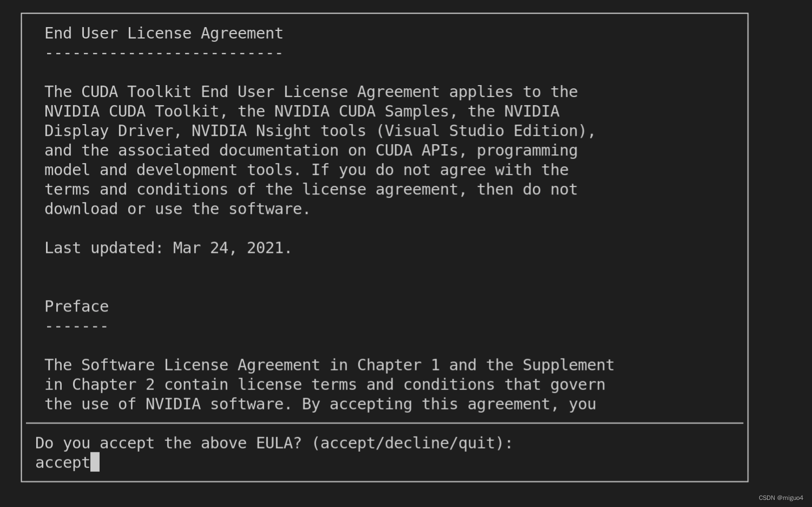Click the line starting NVIDIA CUDA Toolkit
The width and height of the screenshot is (812, 507).
coord(302,112)
